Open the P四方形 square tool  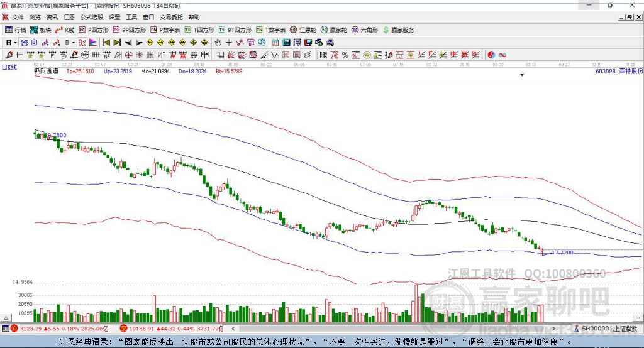(x=94, y=30)
